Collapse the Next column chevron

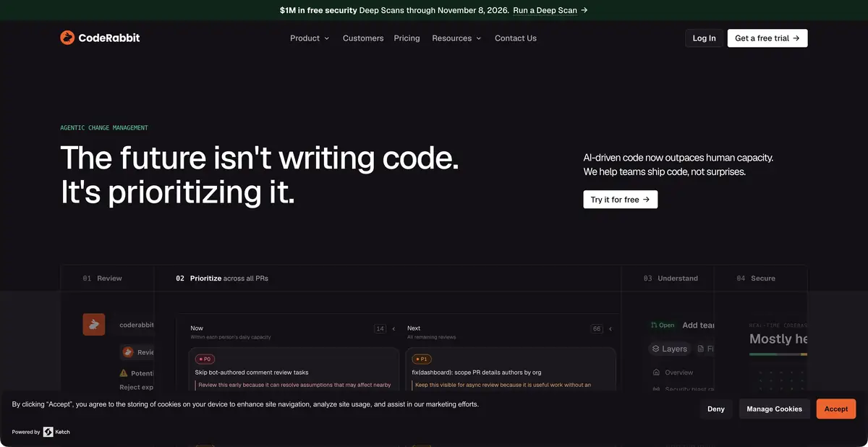tap(610, 328)
